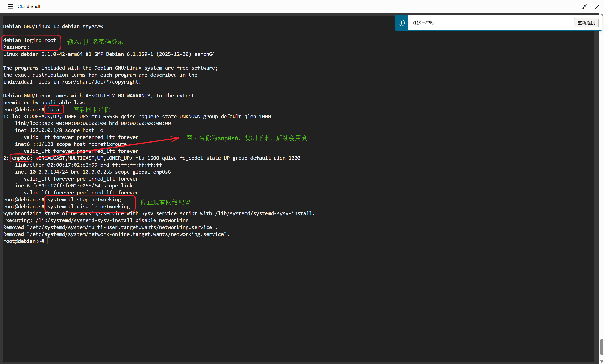Click the highlighted 'ip a' command

click(x=53, y=110)
